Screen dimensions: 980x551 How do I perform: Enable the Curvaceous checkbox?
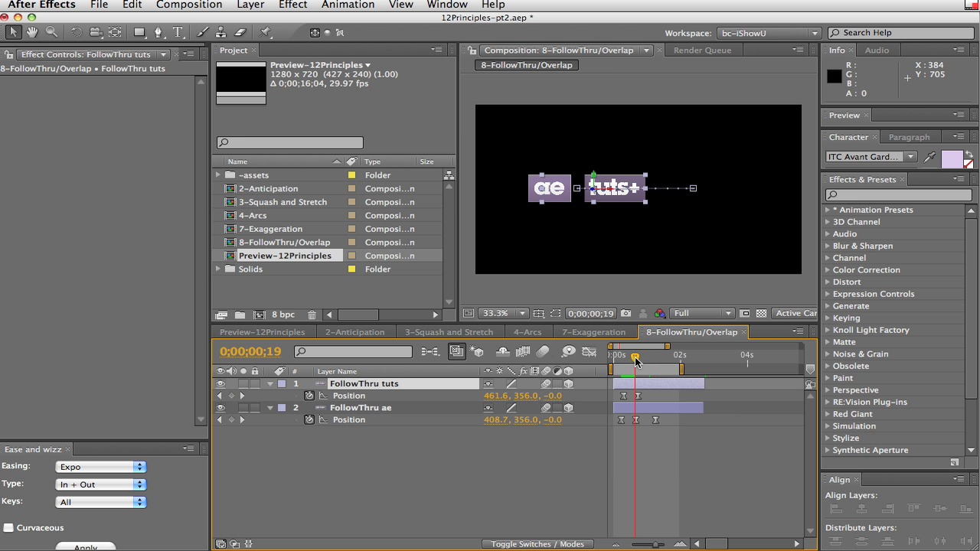click(x=8, y=527)
